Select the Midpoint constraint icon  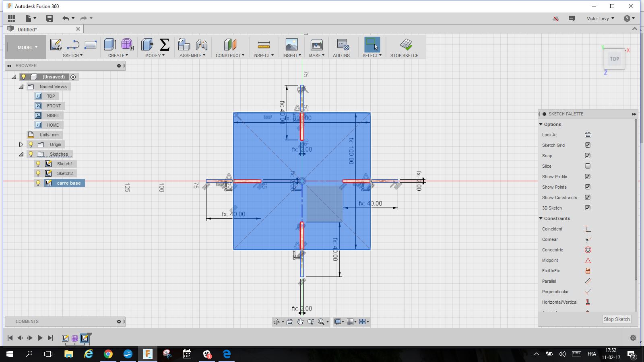click(588, 260)
